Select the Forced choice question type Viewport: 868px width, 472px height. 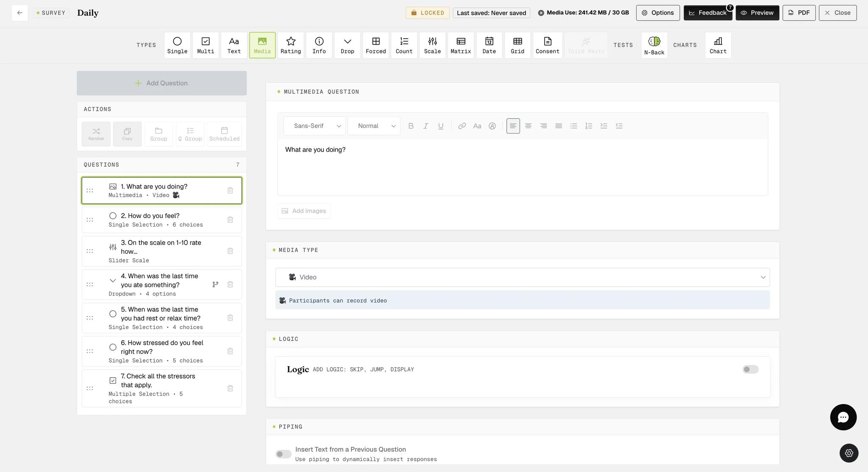[x=376, y=45]
